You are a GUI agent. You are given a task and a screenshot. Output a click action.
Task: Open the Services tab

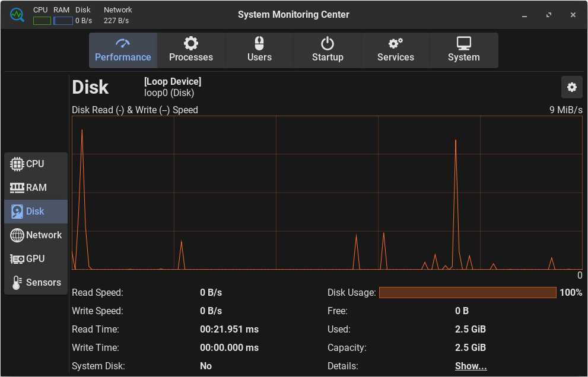(396, 50)
